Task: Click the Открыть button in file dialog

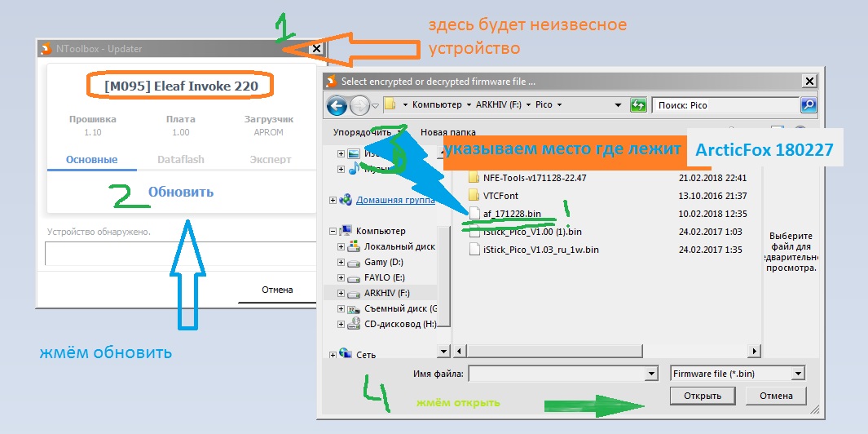Action: pyautogui.click(x=703, y=396)
